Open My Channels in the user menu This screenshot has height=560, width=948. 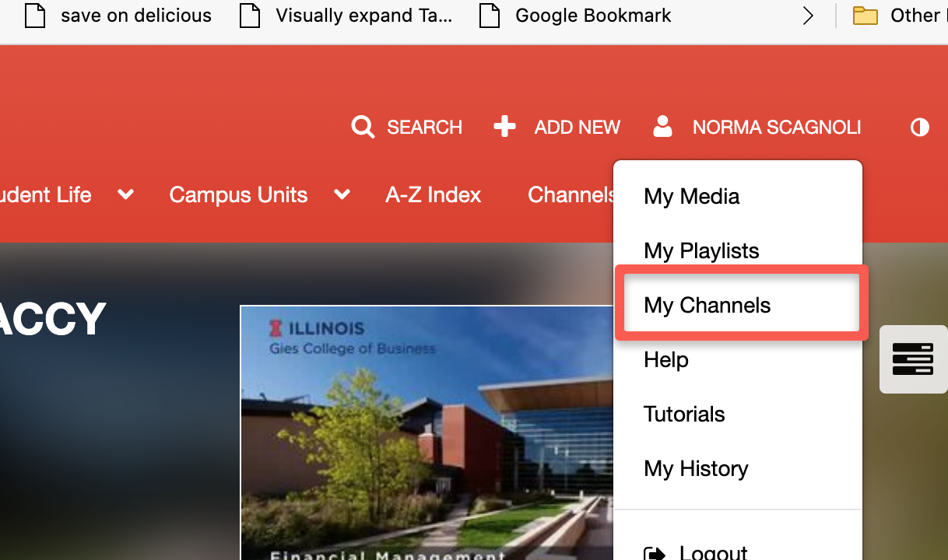tap(707, 305)
